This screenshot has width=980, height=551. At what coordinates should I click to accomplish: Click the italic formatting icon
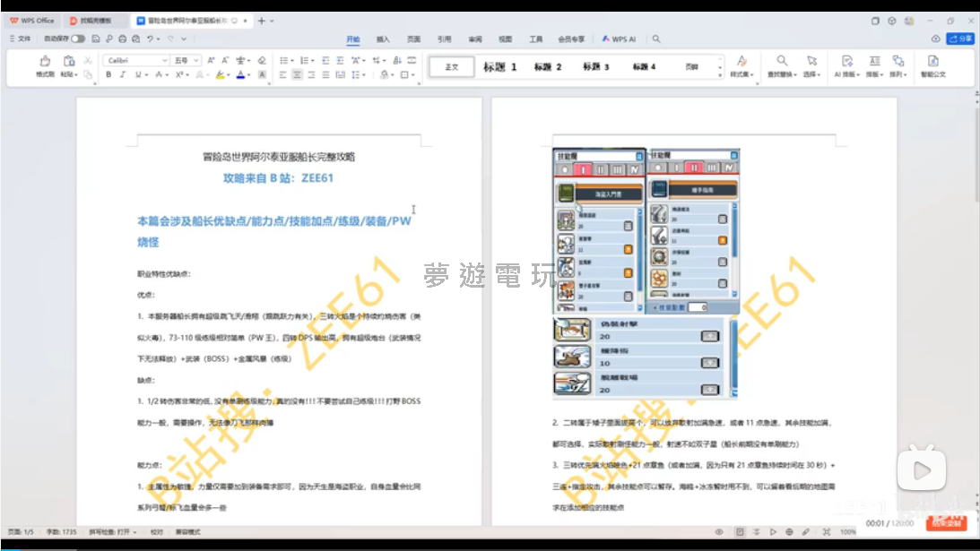(x=123, y=75)
